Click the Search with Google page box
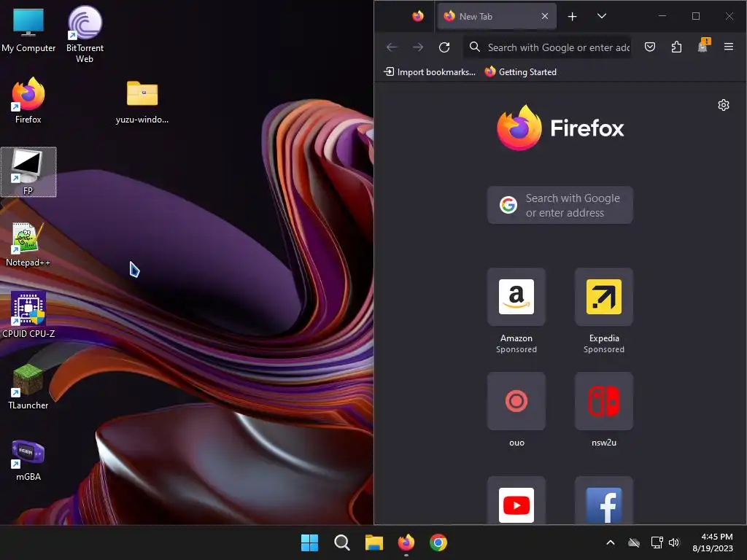 click(x=560, y=205)
